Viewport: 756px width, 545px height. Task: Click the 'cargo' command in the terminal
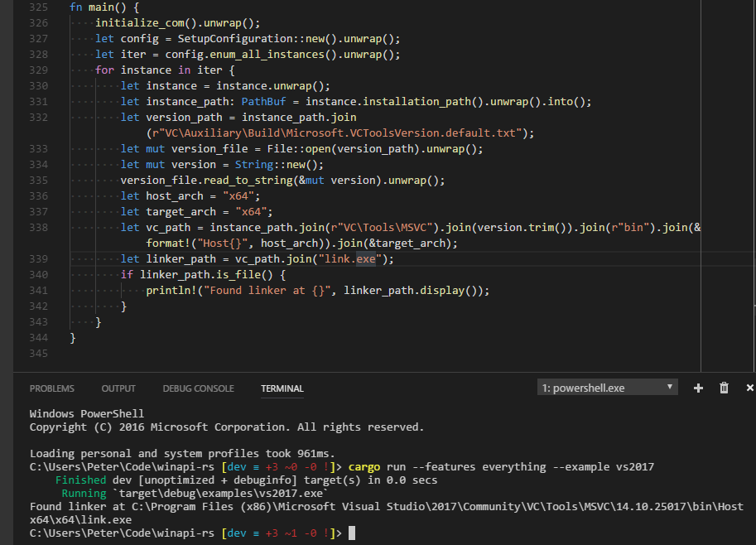pos(364,467)
